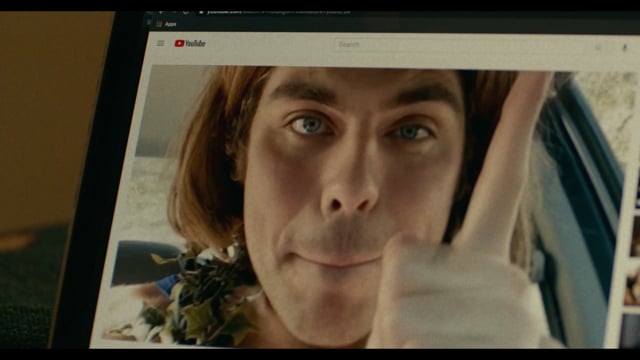
Task: Click the YouTube logo
Action: [190, 43]
